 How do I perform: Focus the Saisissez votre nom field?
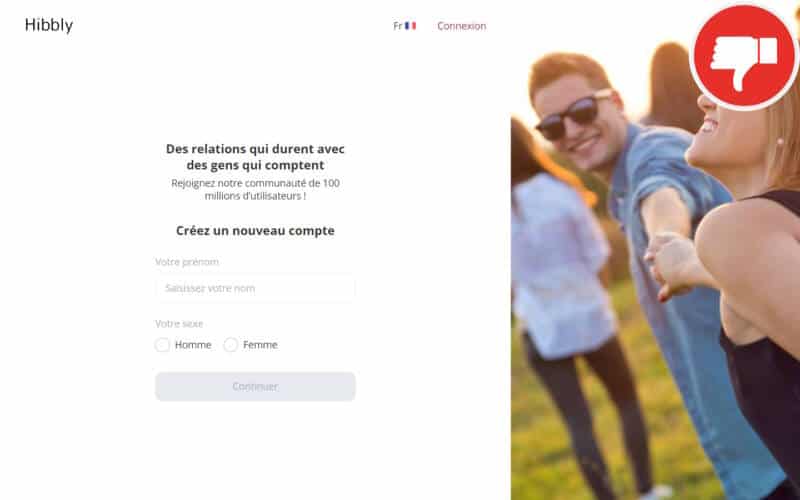point(255,288)
